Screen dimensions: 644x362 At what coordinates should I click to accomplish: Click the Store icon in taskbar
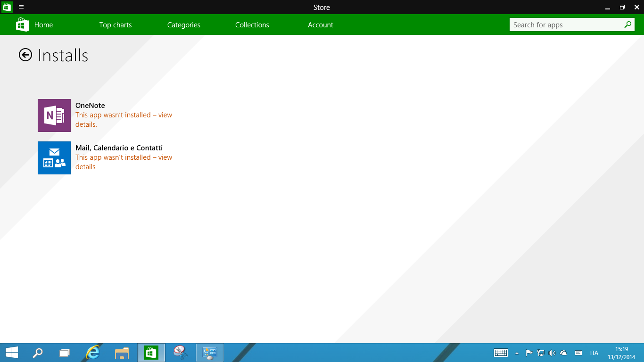[151, 353]
